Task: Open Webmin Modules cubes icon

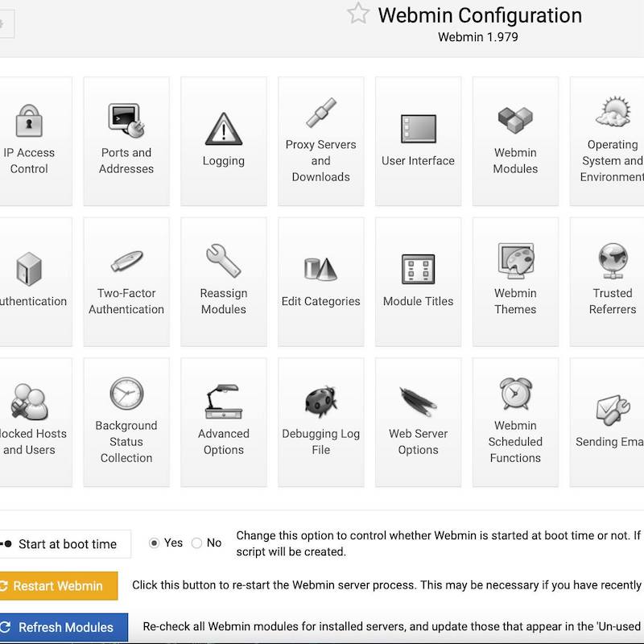Action: pos(515,120)
